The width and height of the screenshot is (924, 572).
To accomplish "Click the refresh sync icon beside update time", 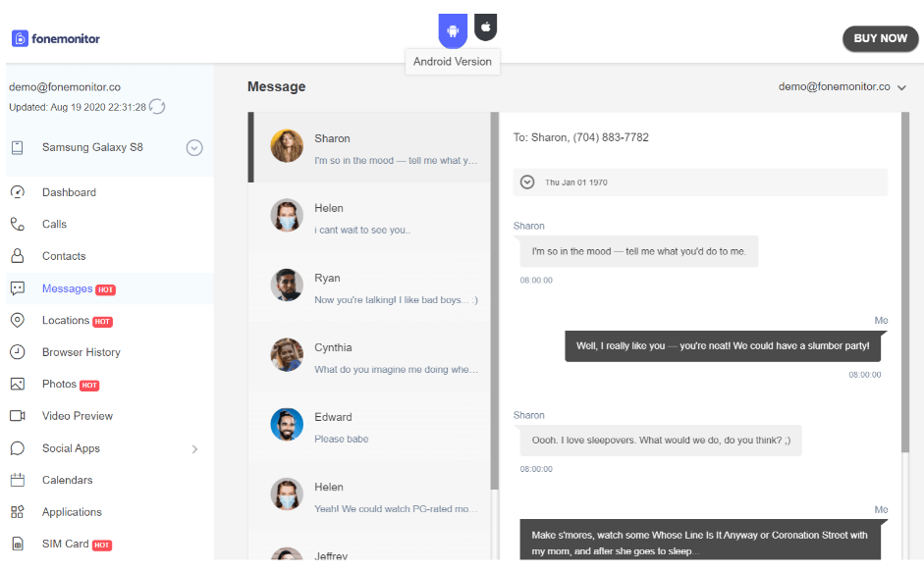I will click(157, 107).
